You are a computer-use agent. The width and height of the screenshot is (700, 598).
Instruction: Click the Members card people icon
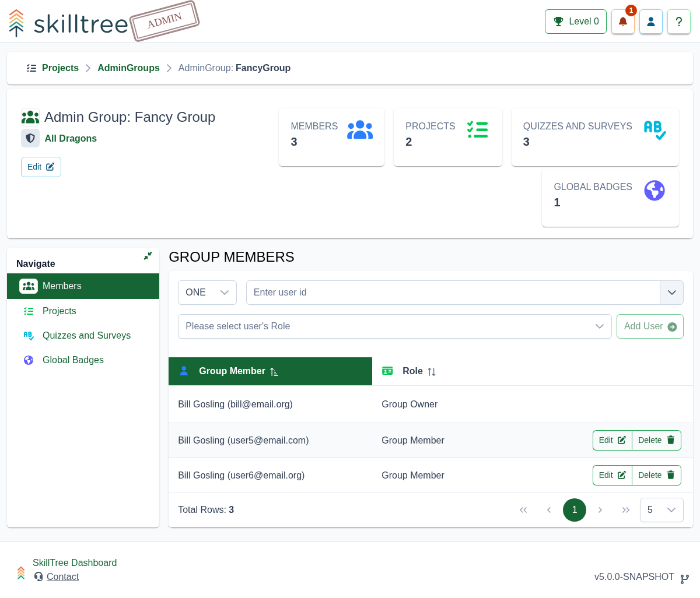point(360,130)
